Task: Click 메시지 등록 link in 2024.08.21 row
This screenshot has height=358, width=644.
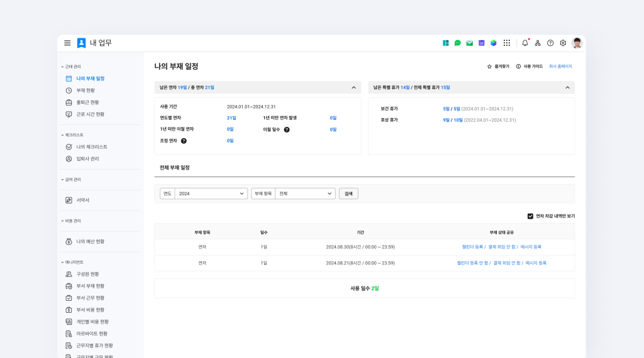Action: click(x=536, y=263)
